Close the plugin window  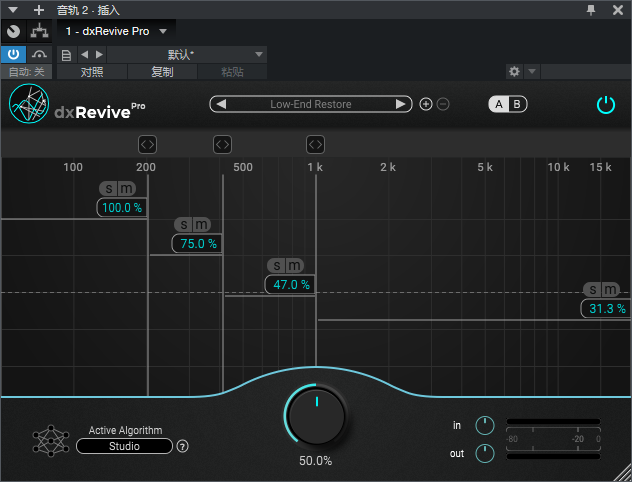(617, 10)
